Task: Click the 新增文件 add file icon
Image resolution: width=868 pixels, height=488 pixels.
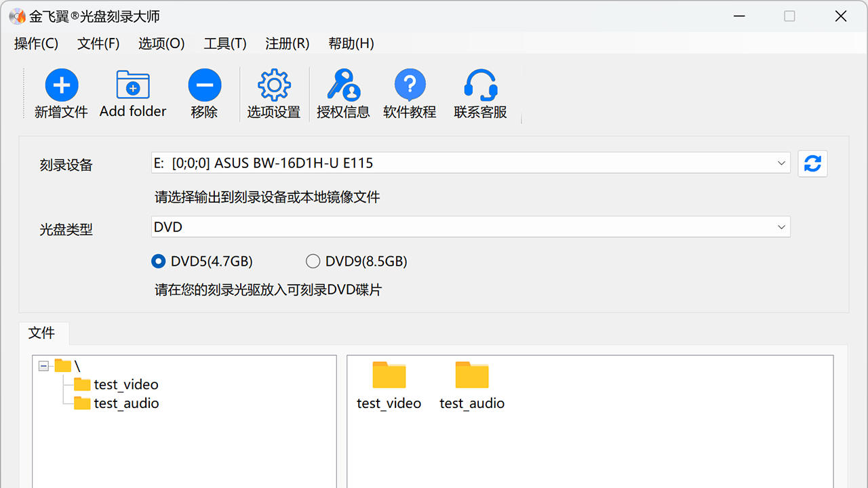Action: (62, 86)
